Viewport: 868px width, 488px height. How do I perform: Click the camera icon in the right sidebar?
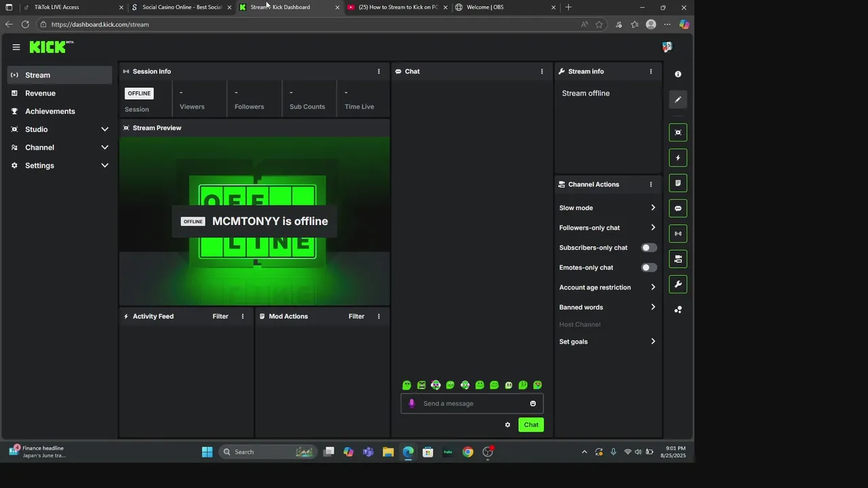click(x=678, y=259)
